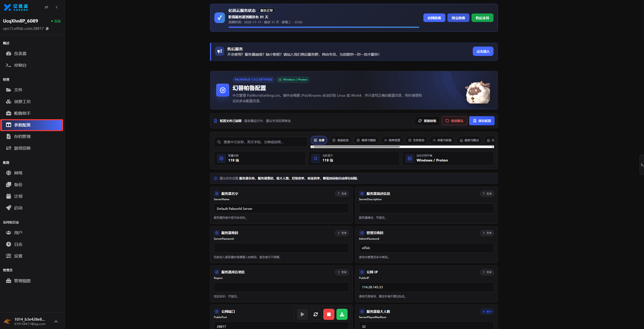Open 用户 users page
Viewport: 644px width, 329px height.
point(32,233)
